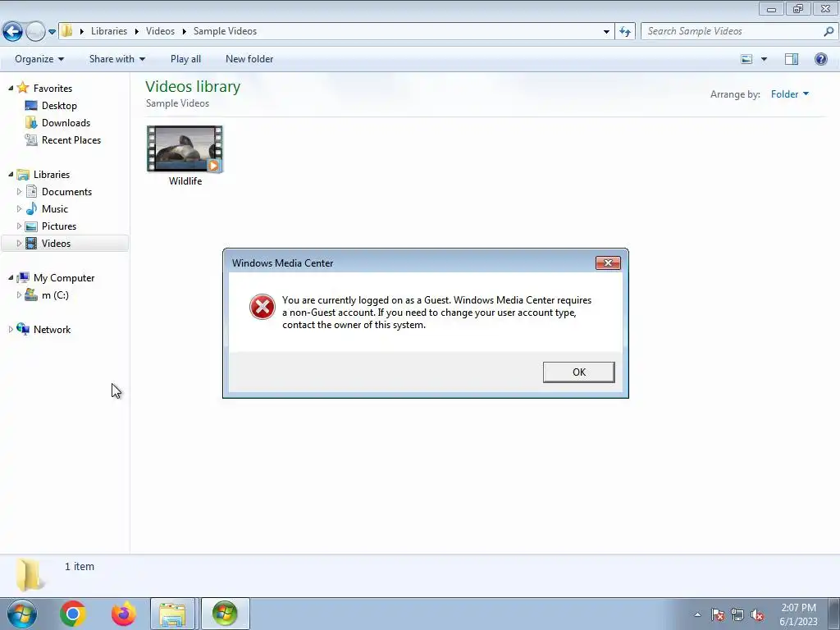Open Action Center flag icon
The width and height of the screenshot is (840, 630).
pos(717,614)
